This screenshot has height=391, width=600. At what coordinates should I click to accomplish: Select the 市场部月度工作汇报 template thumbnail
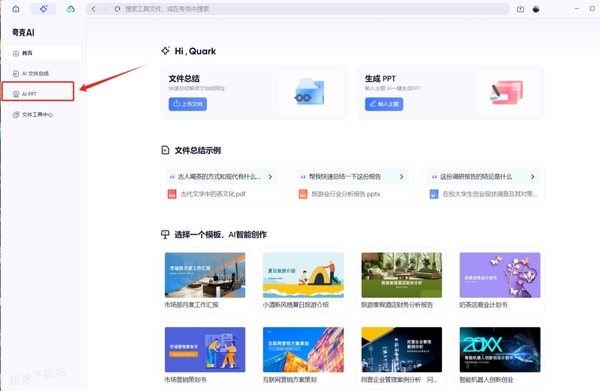point(205,275)
